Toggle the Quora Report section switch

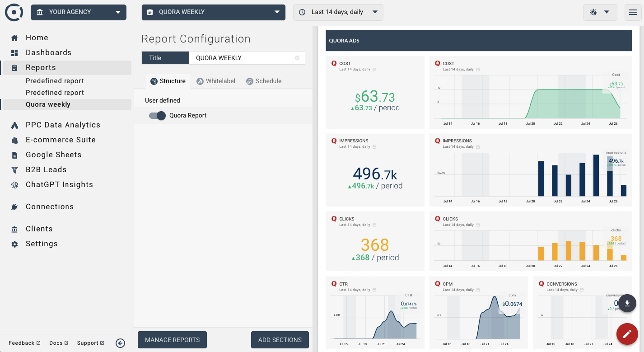[158, 116]
